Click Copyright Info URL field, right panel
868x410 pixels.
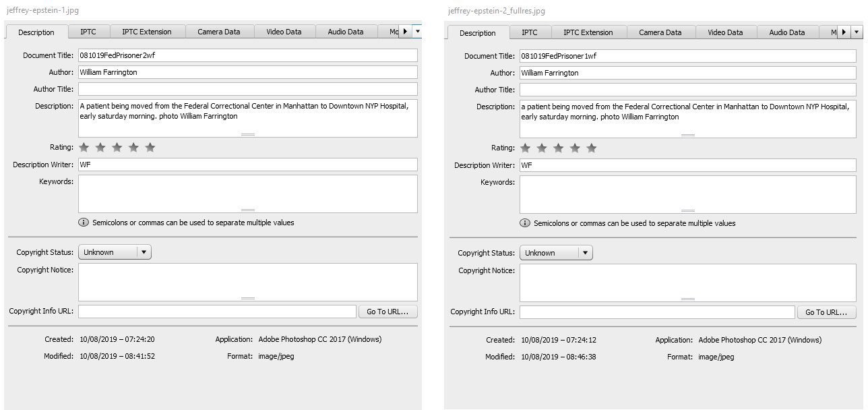pos(657,312)
